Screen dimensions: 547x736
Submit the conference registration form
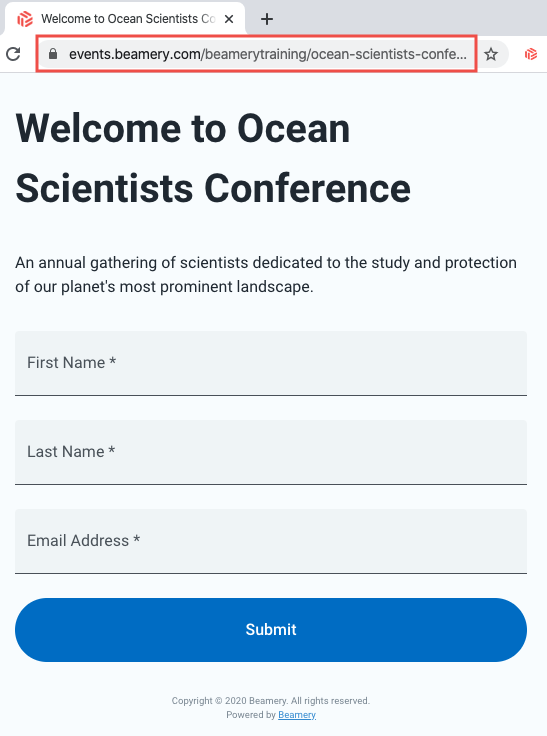click(x=271, y=630)
